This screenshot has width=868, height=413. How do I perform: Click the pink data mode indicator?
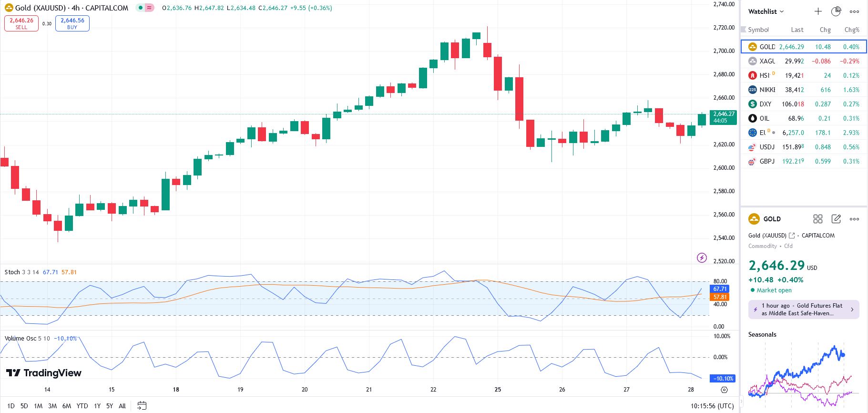[x=149, y=8]
